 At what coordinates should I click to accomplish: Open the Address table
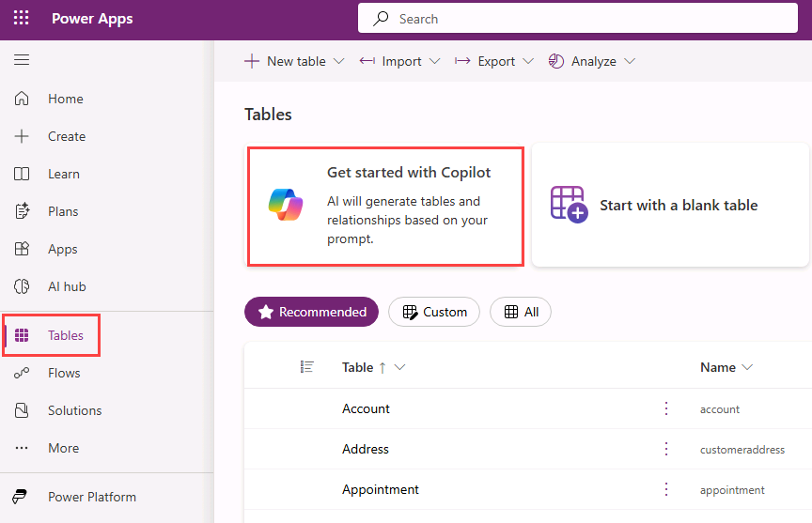tap(365, 449)
